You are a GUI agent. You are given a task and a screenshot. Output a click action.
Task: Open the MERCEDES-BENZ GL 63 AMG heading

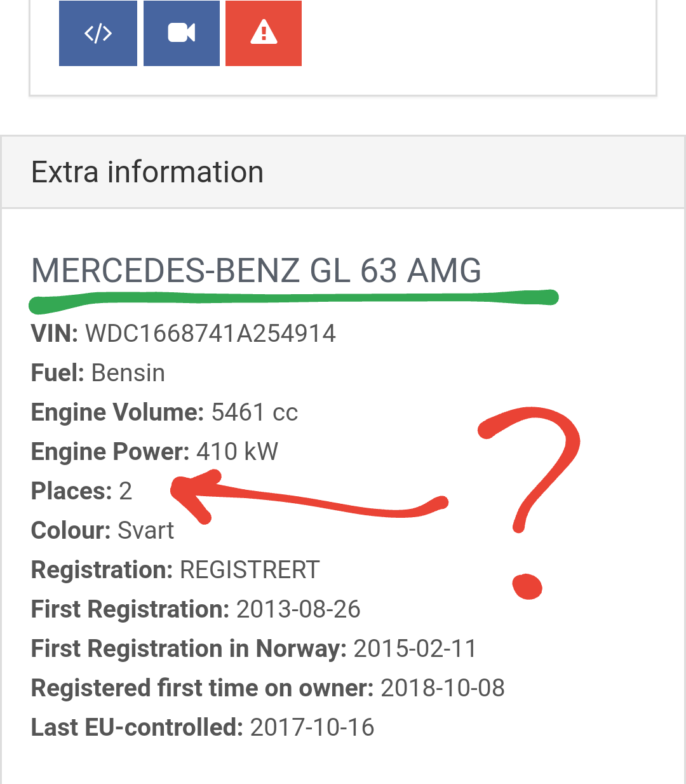[x=256, y=271]
